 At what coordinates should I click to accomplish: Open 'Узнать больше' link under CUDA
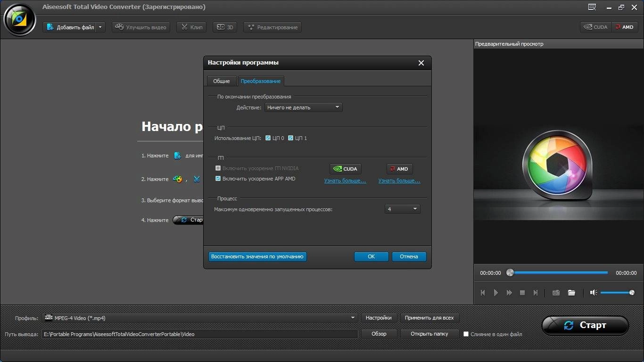(x=345, y=181)
